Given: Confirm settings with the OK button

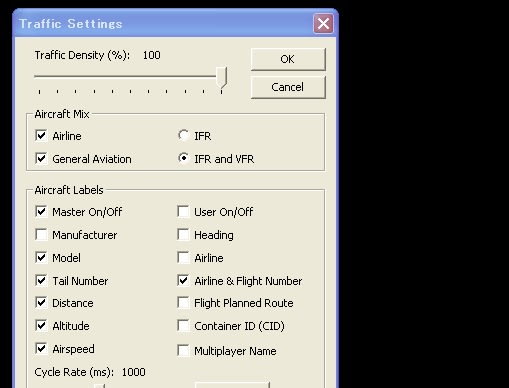Looking at the screenshot, I should (x=288, y=59).
